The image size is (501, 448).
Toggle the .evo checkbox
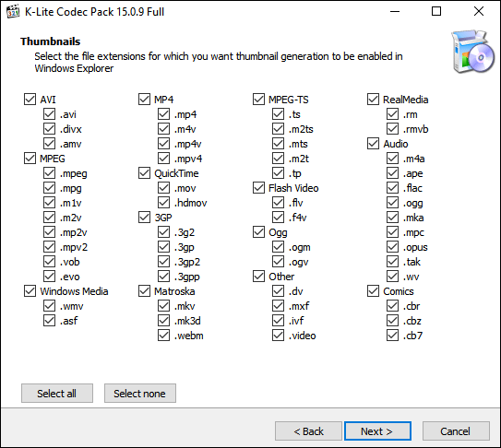coord(49,277)
